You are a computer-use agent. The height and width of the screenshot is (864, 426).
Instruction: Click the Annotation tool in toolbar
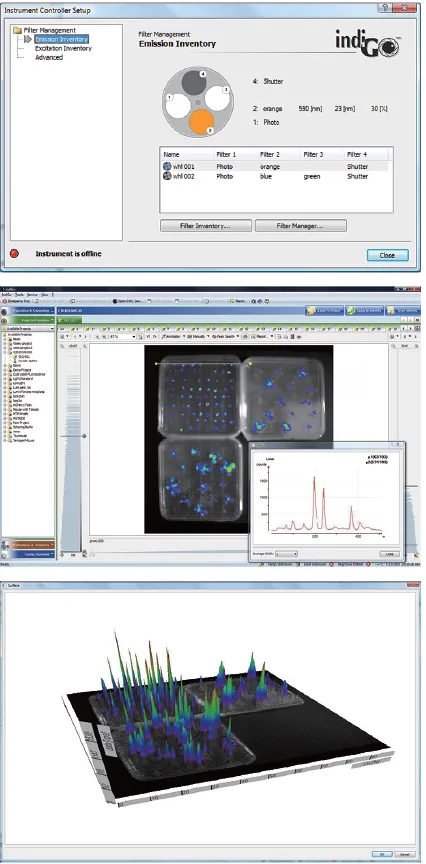coord(172,336)
